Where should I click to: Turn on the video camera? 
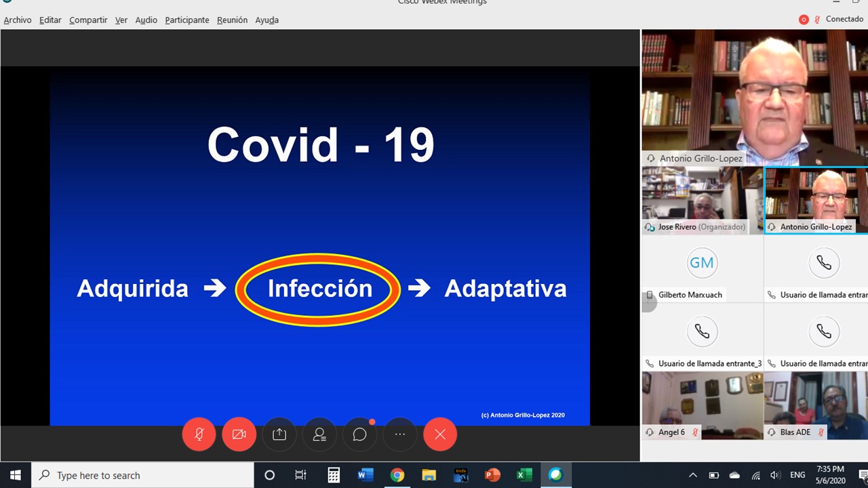coord(239,434)
